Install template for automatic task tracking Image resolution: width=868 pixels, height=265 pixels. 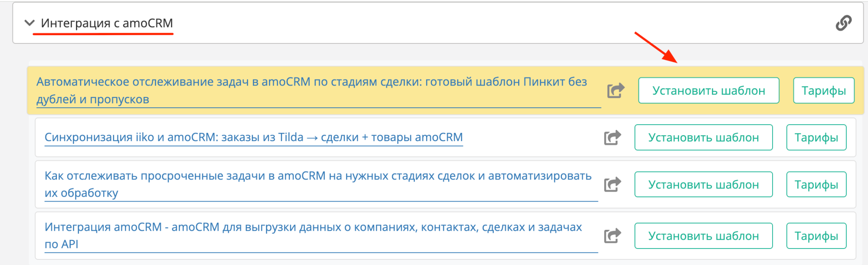click(708, 90)
